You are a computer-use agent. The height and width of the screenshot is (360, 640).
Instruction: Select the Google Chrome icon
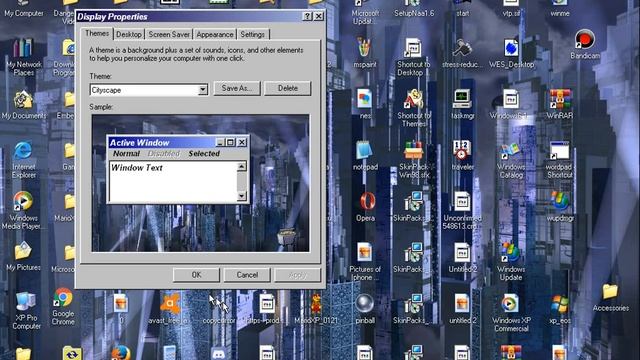(x=63, y=307)
